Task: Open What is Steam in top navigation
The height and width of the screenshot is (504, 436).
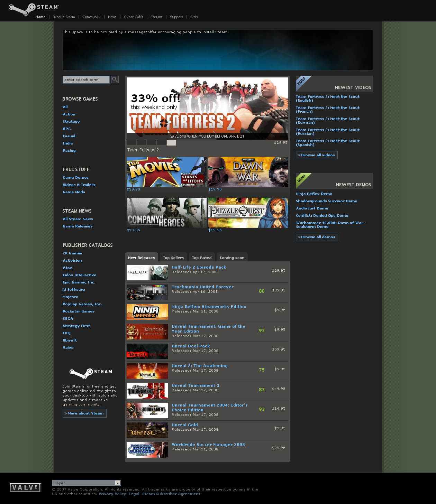Action: click(x=64, y=17)
